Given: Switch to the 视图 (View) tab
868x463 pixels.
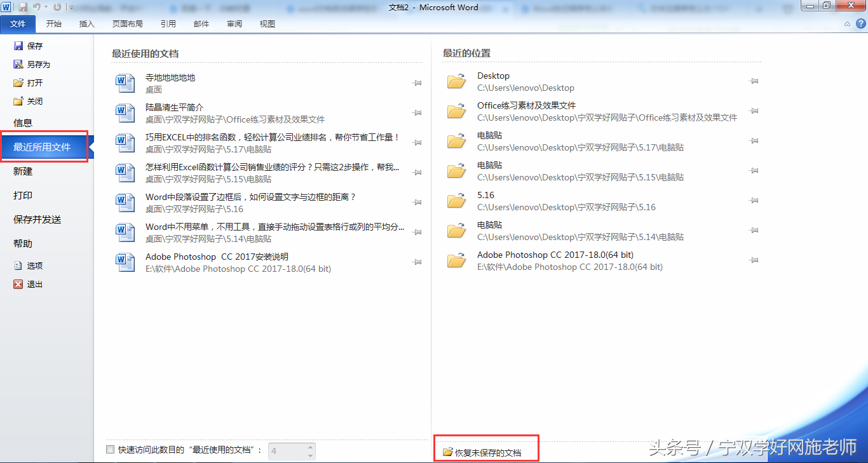Looking at the screenshot, I should pos(268,24).
